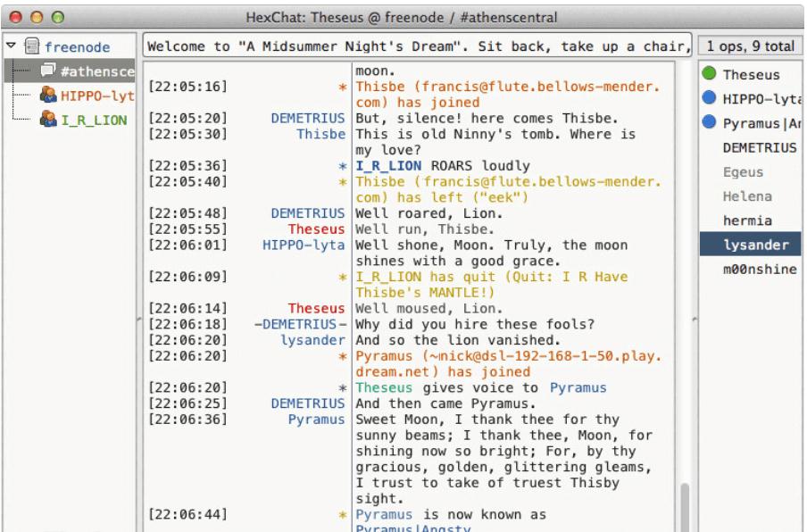Screen dimensions: 807x532
Task: Click the blue voice icon beside Pyramus
Action: click(709, 121)
